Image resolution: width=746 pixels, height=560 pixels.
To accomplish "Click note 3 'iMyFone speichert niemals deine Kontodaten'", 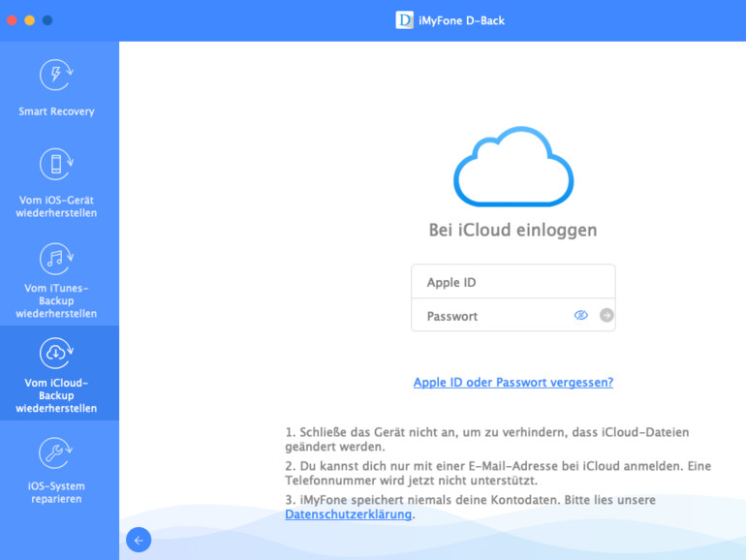I will click(x=471, y=507).
